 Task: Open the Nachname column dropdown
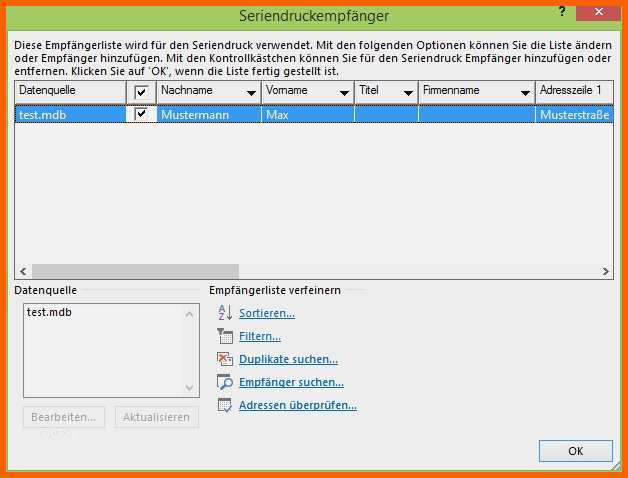[x=251, y=93]
